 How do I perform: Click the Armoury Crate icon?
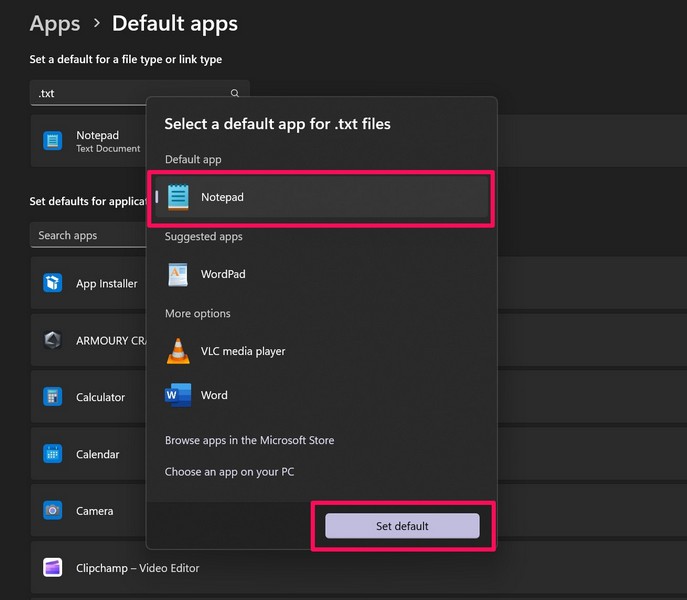point(53,340)
